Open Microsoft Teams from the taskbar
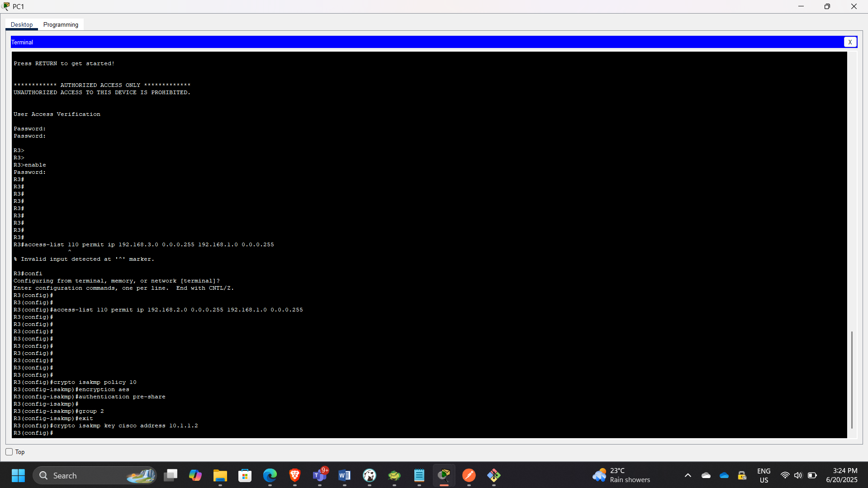 point(320,476)
